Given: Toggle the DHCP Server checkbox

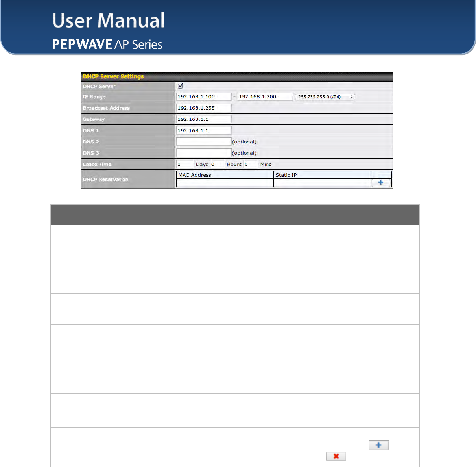Looking at the screenshot, I should click(x=180, y=86).
